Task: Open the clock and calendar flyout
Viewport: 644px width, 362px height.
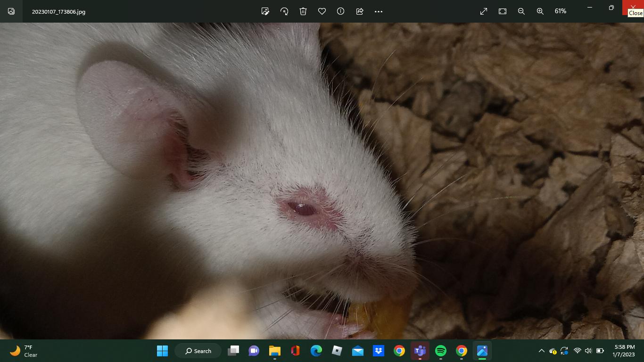Action: pos(625,351)
